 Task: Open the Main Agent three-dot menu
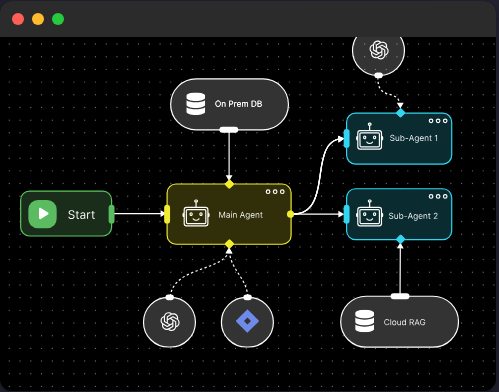[275, 192]
